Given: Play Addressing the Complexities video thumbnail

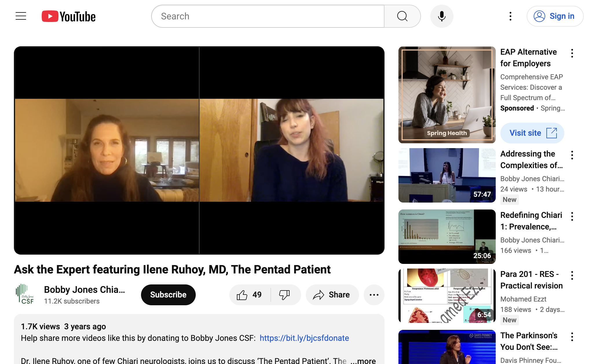Looking at the screenshot, I should [447, 175].
